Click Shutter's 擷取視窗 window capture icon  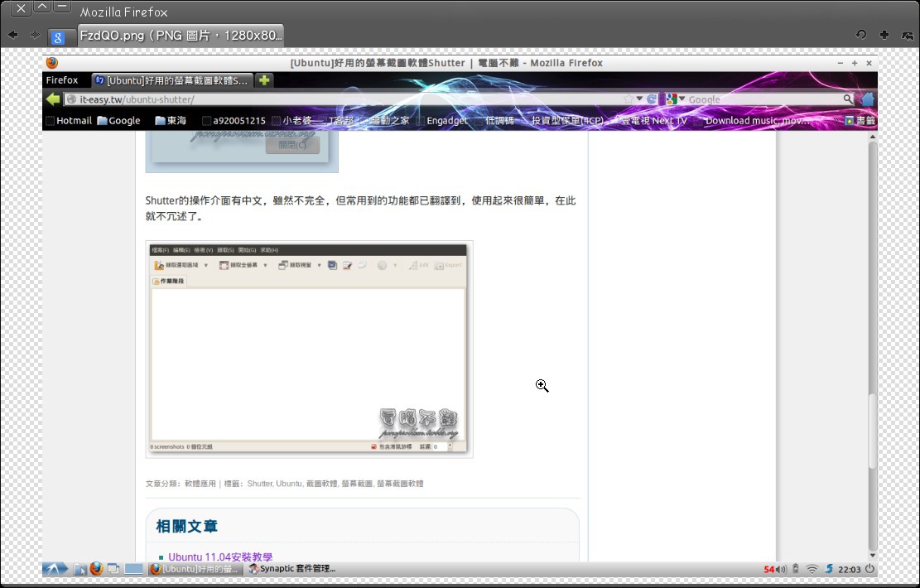(x=283, y=265)
